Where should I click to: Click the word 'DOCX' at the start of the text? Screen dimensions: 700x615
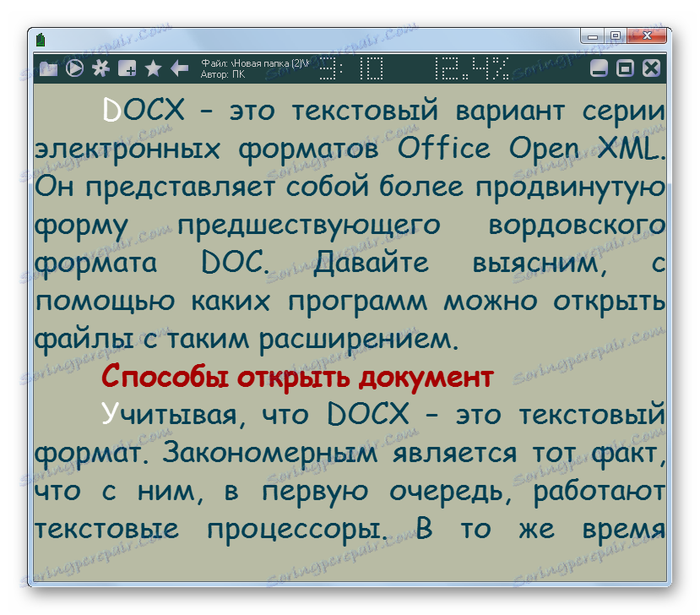tap(144, 110)
